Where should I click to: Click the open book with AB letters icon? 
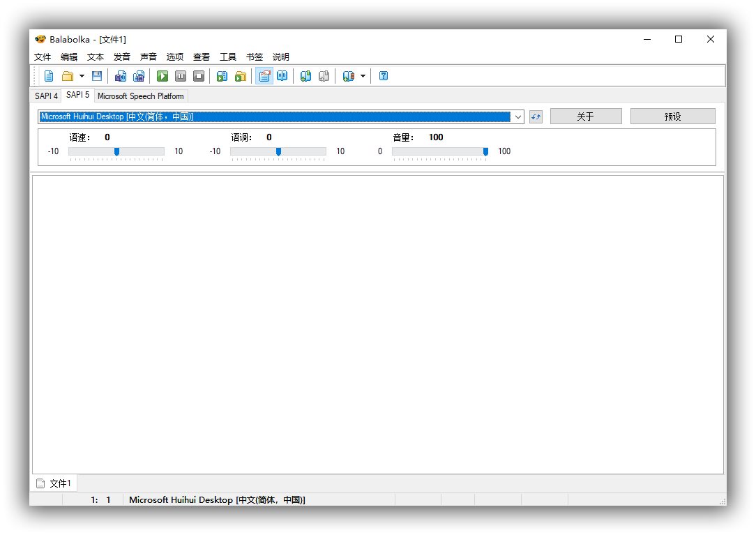(x=282, y=76)
